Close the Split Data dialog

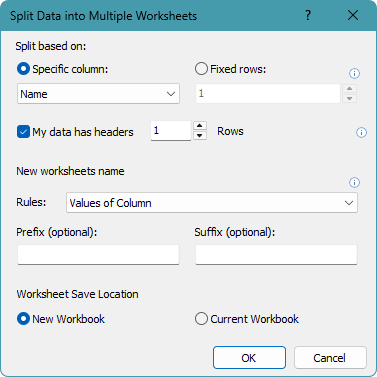[x=353, y=15]
